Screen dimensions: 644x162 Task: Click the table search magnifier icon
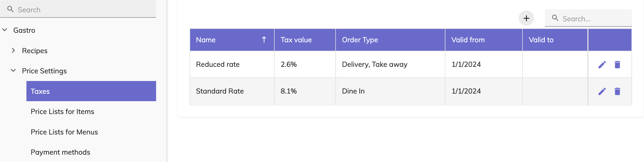[555, 18]
